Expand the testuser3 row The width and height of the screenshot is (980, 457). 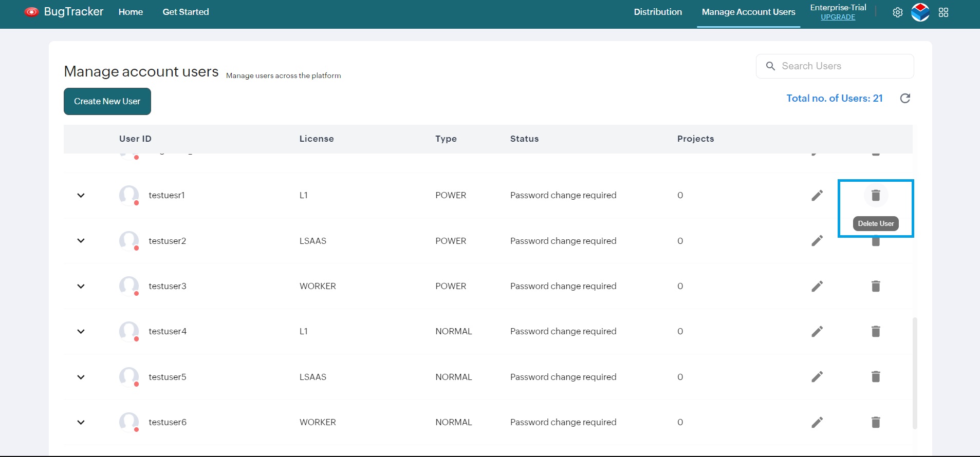click(81, 286)
